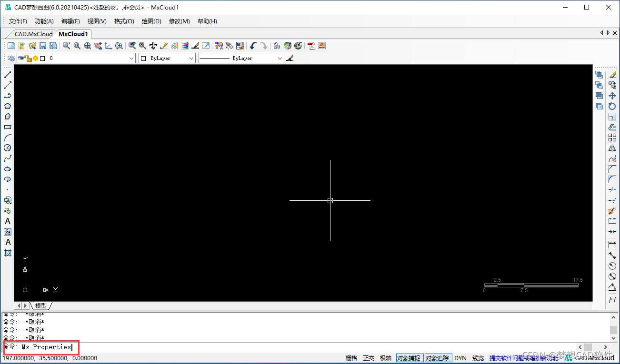Click 提交软件问题或增加新功能 link
This screenshot has width=620, height=364.
pos(524,358)
